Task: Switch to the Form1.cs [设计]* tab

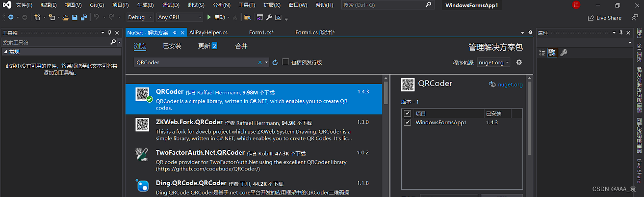Action: click(315, 32)
